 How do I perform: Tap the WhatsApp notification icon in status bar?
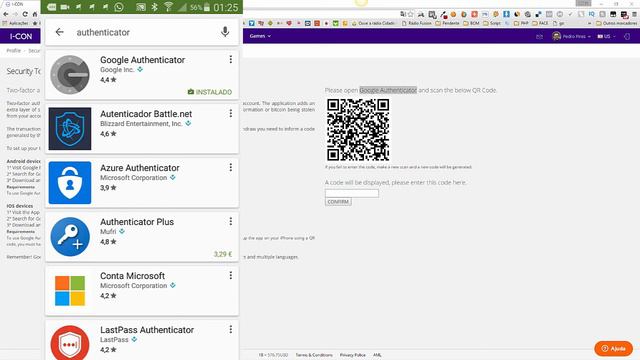(x=119, y=7)
